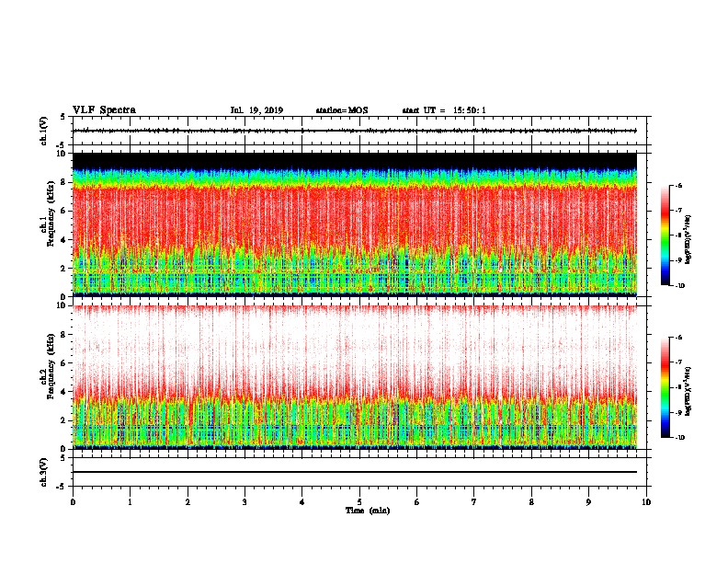Click the "station=MOS" header label
Viewport: 728px width, 563px height.
342,110
